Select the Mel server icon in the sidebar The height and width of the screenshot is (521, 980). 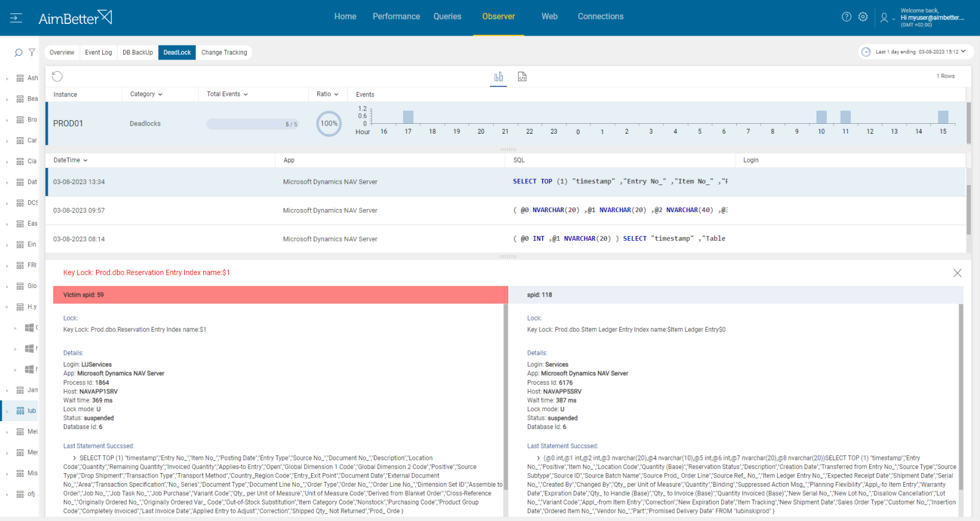tap(20, 432)
